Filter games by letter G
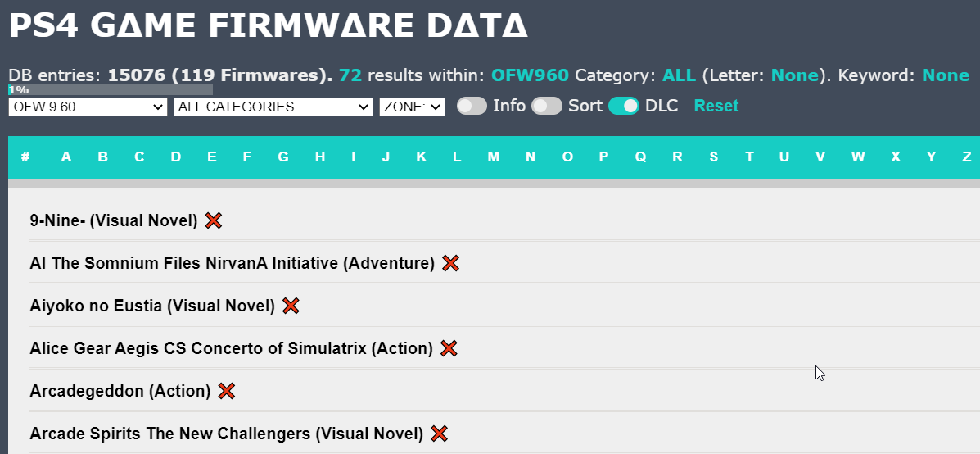Image resolution: width=980 pixels, height=454 pixels. (283, 157)
